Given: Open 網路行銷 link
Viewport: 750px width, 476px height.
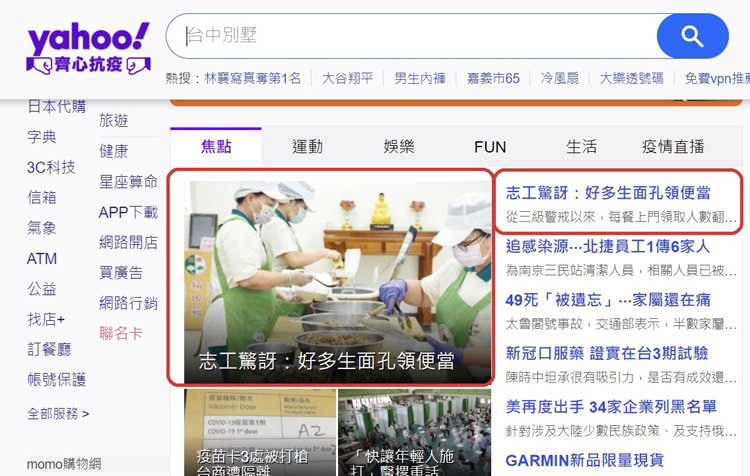Looking at the screenshot, I should 128,303.
